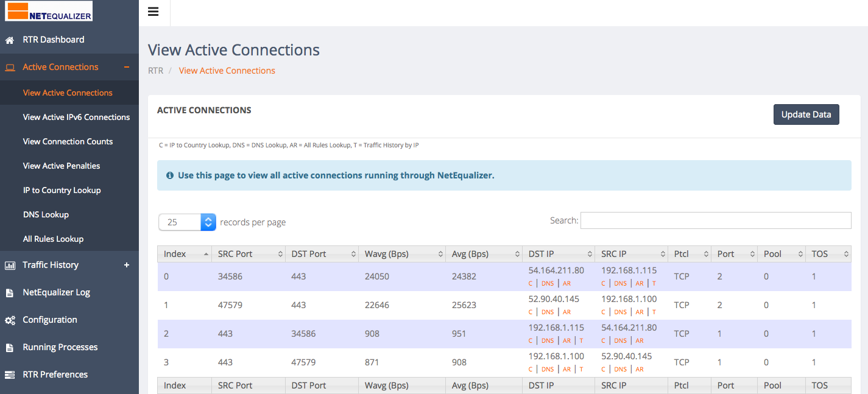Image resolution: width=868 pixels, height=394 pixels.
Task: Expand the Traffic History plus sign
Action: click(x=127, y=265)
